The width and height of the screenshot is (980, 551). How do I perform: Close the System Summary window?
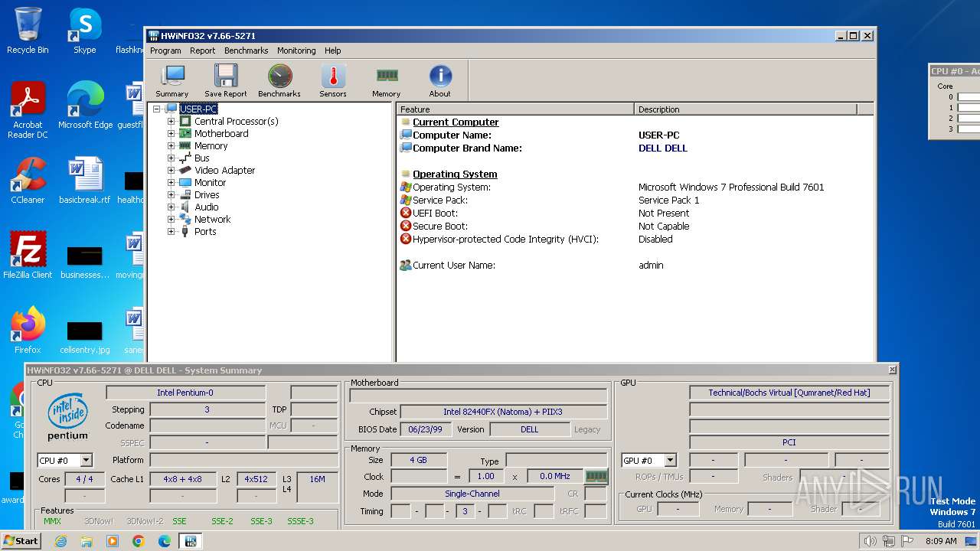892,370
